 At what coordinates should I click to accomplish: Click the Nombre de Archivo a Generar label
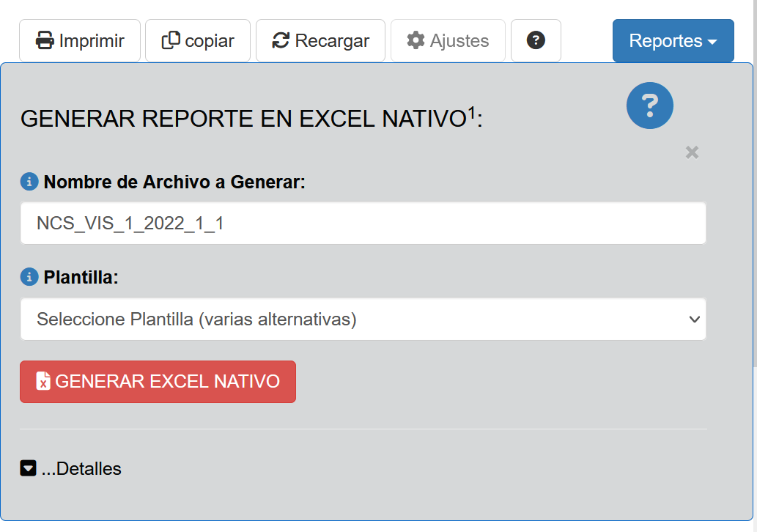click(174, 182)
